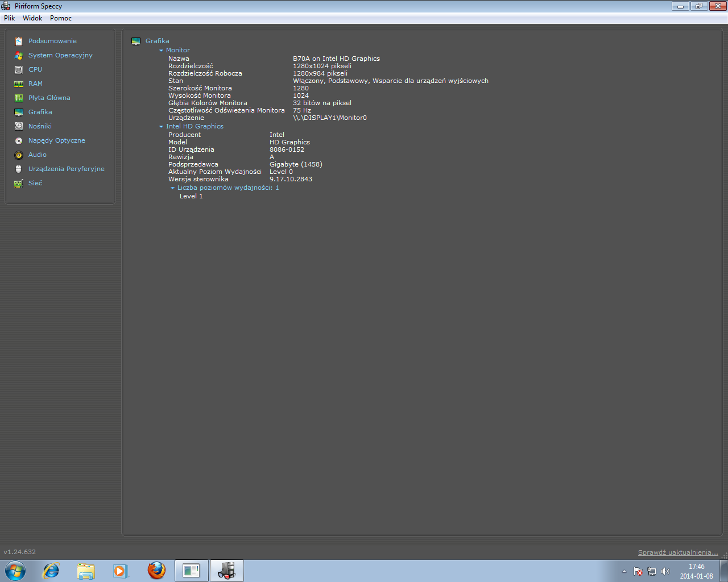Click the Show Desktop strip by clock

tap(724, 571)
